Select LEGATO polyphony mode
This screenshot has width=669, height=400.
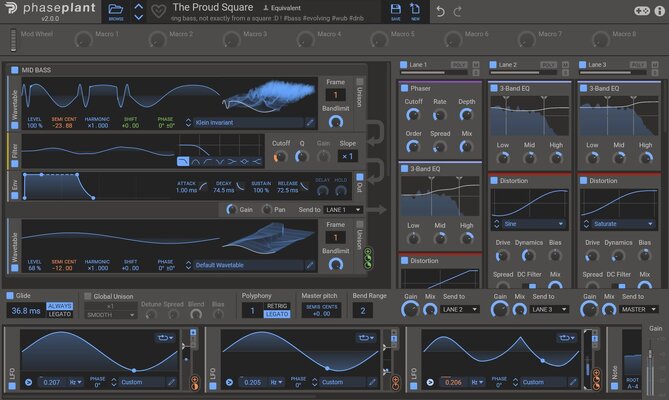pyautogui.click(x=277, y=314)
